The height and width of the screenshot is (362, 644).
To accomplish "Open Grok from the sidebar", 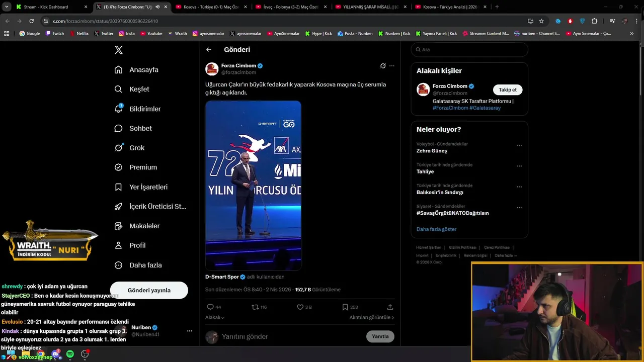I will [x=129, y=148].
